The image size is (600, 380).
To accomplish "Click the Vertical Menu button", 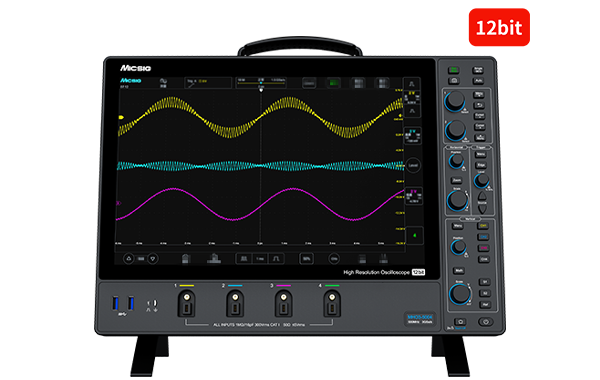I will coord(458,225).
